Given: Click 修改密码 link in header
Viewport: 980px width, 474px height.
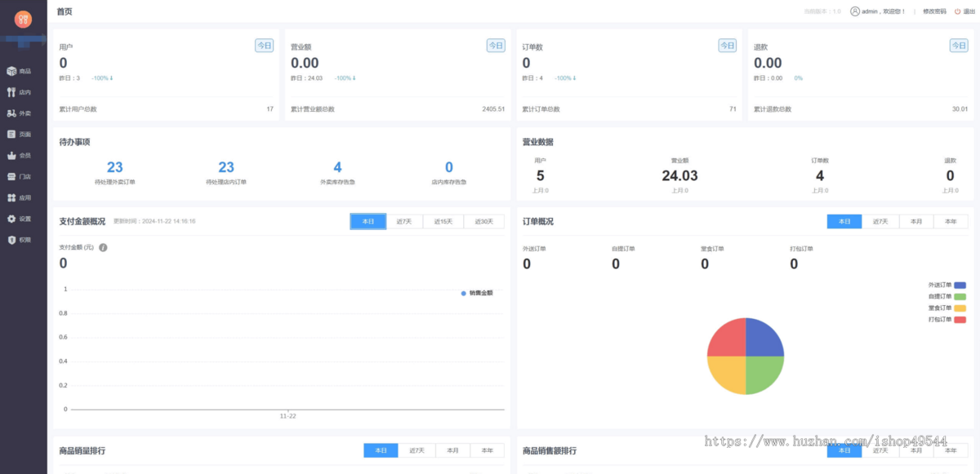Looking at the screenshot, I should tap(934, 11).
